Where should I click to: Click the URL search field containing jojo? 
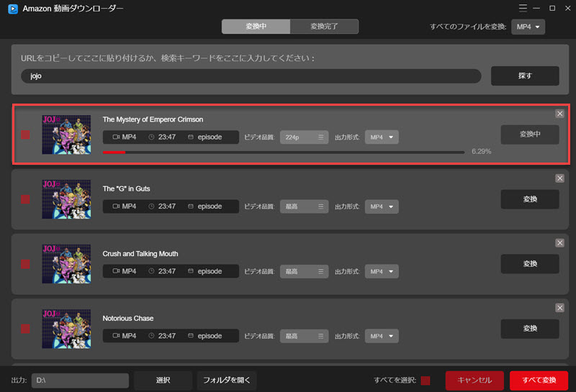click(x=251, y=76)
